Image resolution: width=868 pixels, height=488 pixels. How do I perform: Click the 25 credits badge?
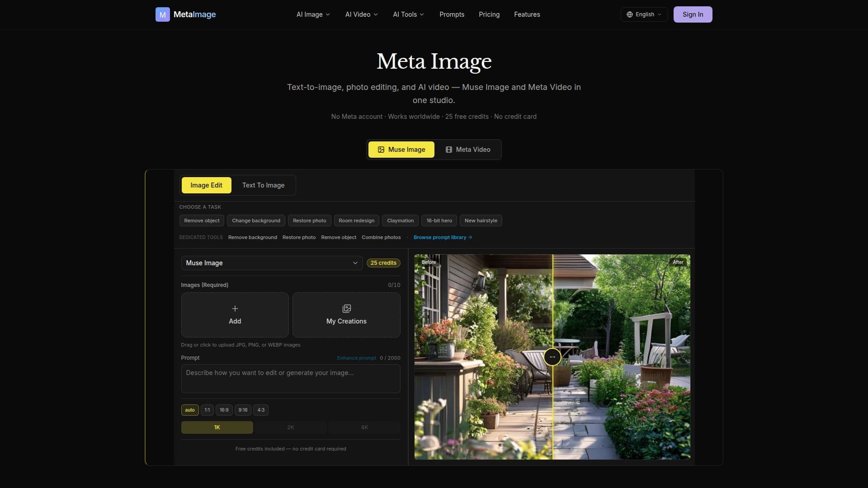(x=383, y=263)
